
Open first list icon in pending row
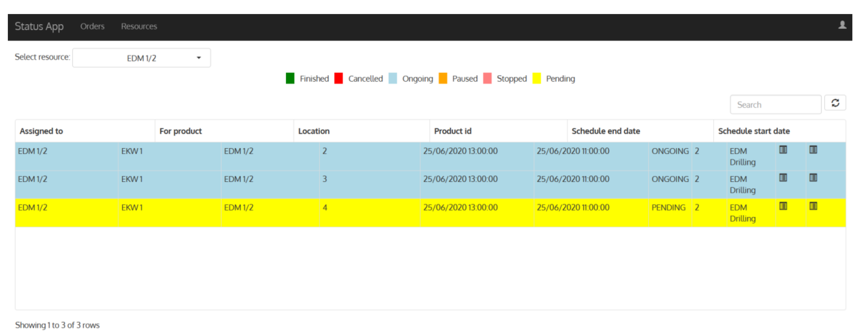click(783, 206)
